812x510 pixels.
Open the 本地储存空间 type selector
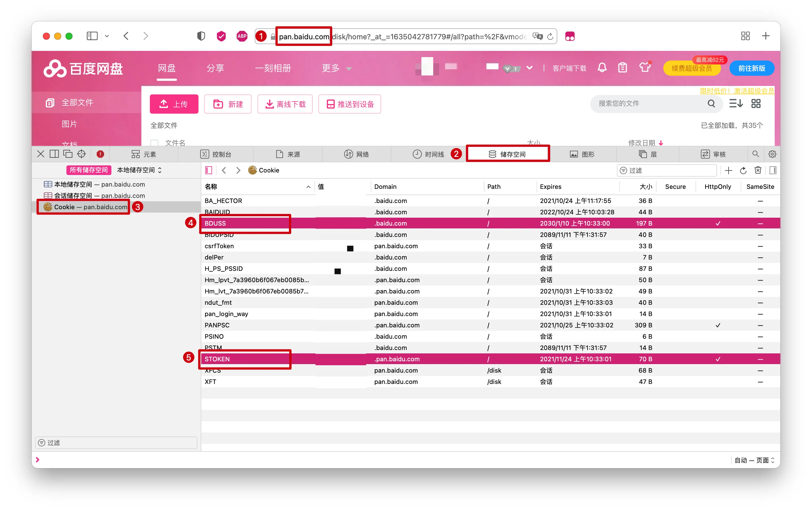pyautogui.click(x=139, y=170)
